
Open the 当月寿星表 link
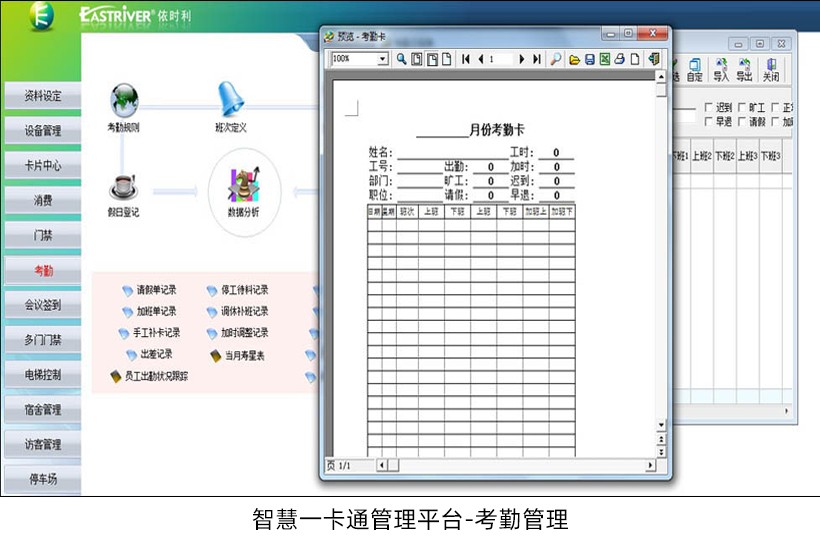point(243,355)
